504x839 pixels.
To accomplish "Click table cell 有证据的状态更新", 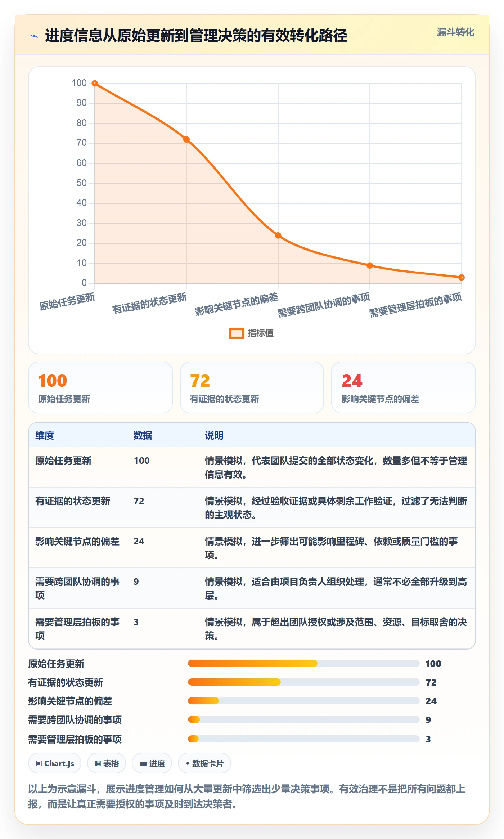I will (73, 501).
